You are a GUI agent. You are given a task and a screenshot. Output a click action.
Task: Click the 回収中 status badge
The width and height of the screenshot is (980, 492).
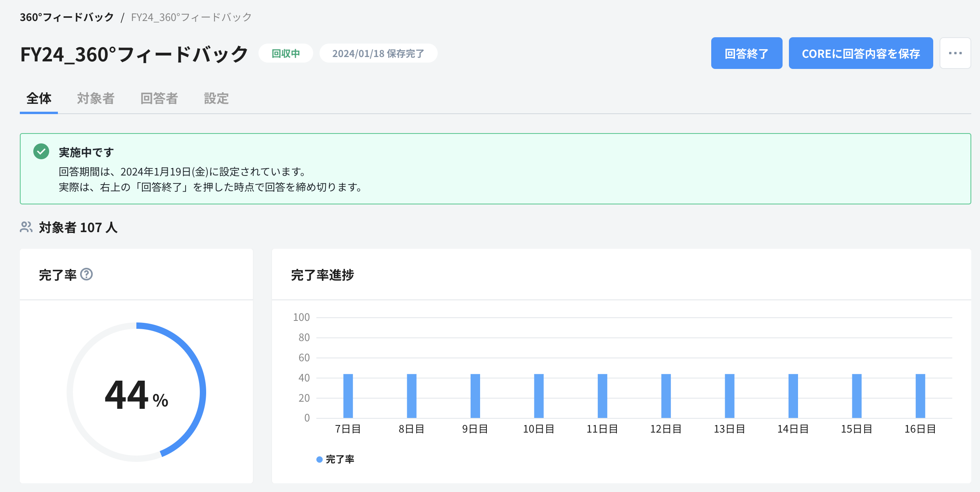pos(285,53)
